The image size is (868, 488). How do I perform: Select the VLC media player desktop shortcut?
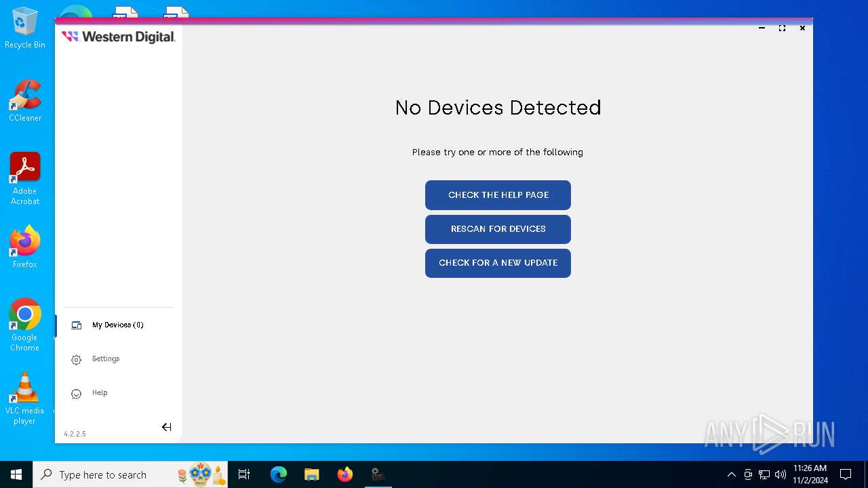[25, 399]
